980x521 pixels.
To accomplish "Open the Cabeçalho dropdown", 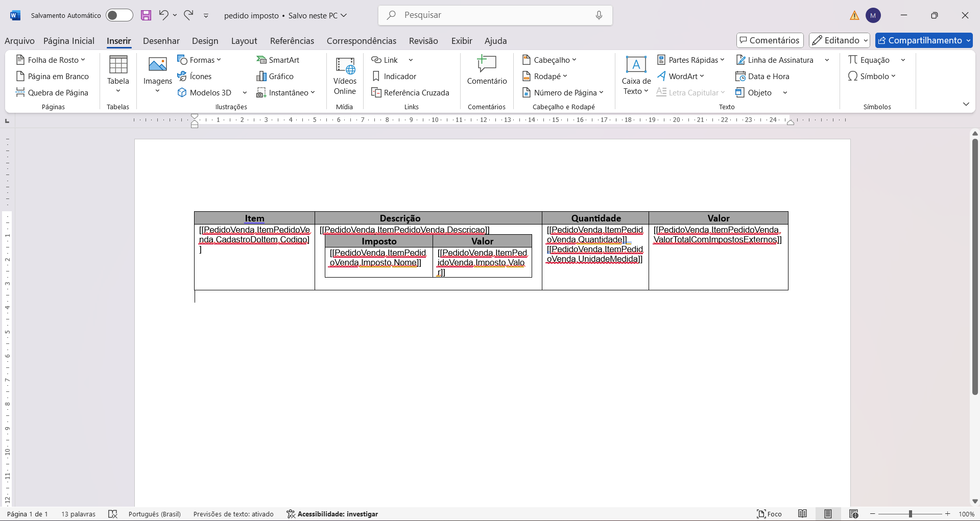I will (549, 60).
